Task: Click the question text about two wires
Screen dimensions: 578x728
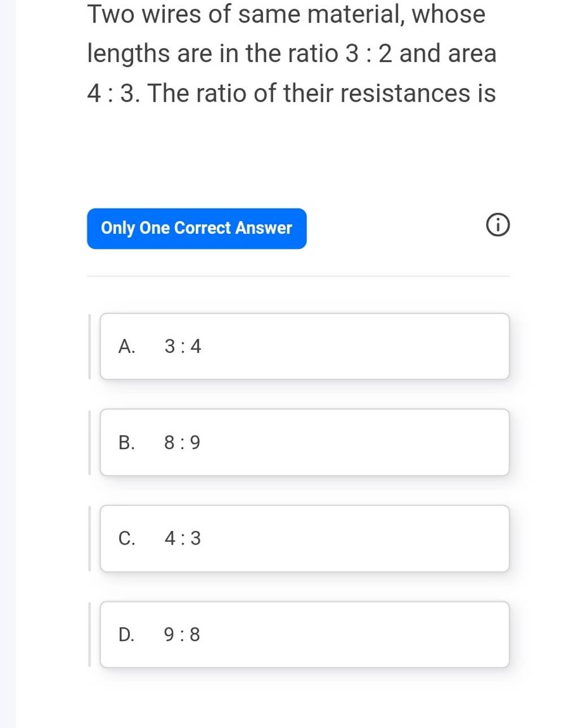Action: coord(291,54)
